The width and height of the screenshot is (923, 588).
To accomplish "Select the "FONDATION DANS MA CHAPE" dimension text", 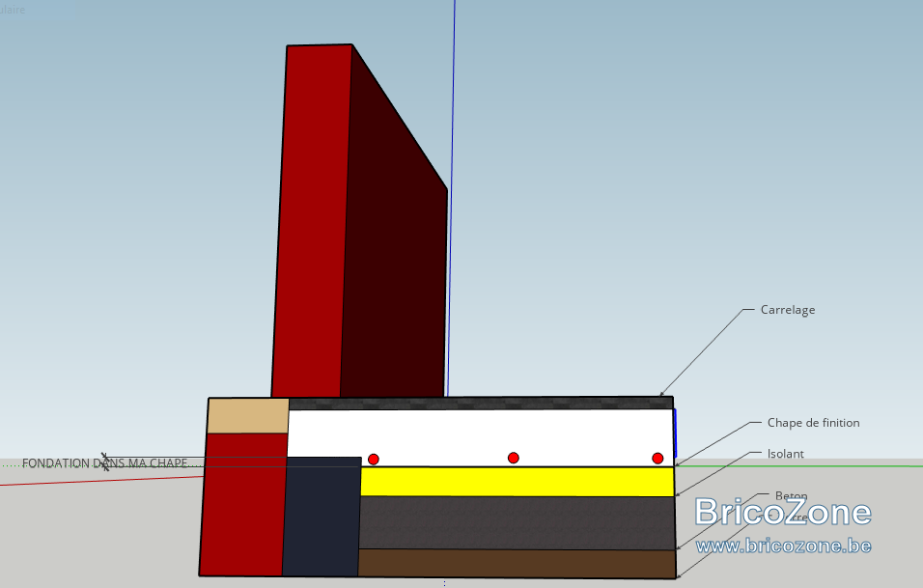I will (x=105, y=463).
